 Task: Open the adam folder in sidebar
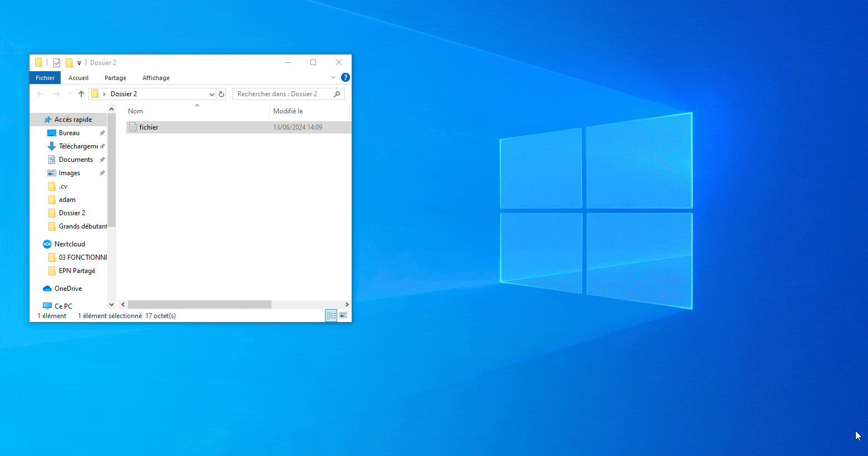coord(67,200)
